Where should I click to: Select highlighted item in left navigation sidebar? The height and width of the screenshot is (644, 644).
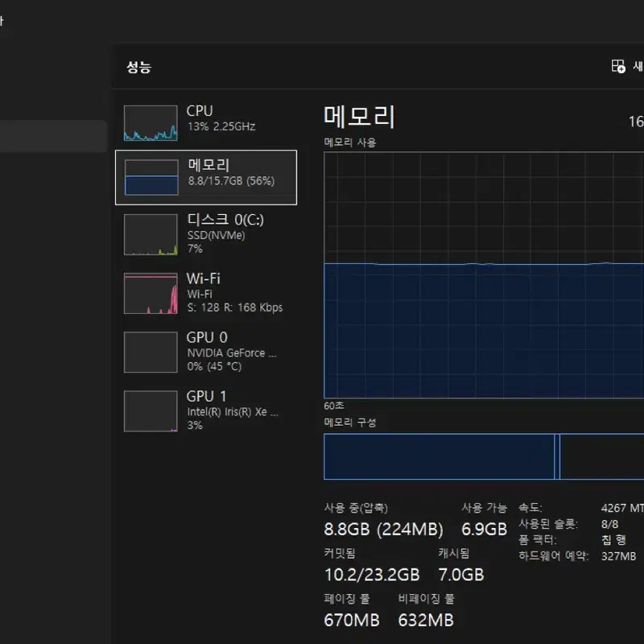(x=53, y=136)
